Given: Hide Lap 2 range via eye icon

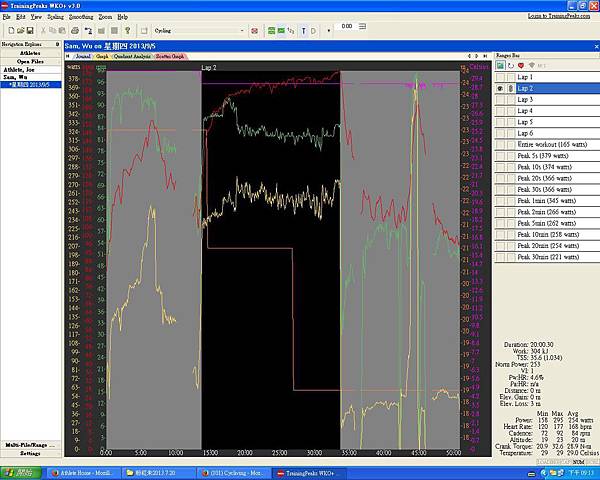Looking at the screenshot, I should pyautogui.click(x=500, y=88).
